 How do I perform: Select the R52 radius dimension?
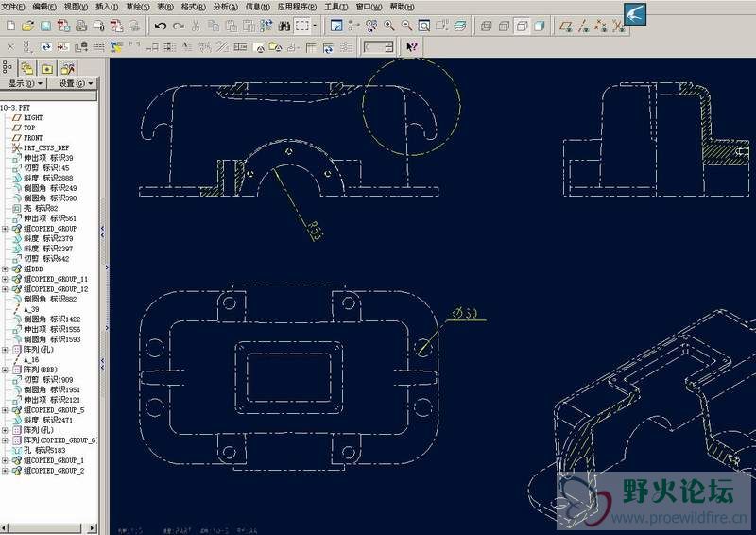[315, 231]
